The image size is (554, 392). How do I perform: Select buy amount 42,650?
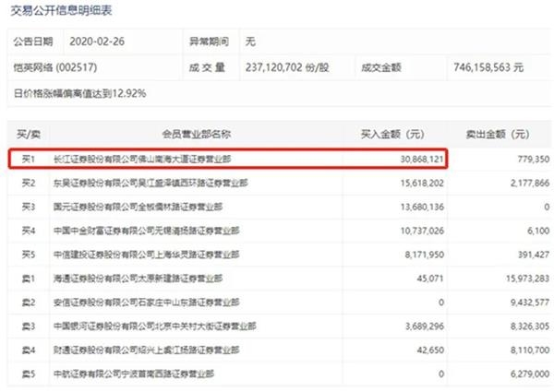pos(430,350)
